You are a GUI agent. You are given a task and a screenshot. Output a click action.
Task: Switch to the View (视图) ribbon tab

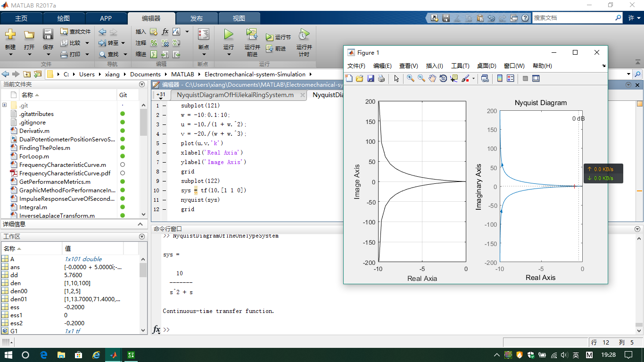point(239,18)
